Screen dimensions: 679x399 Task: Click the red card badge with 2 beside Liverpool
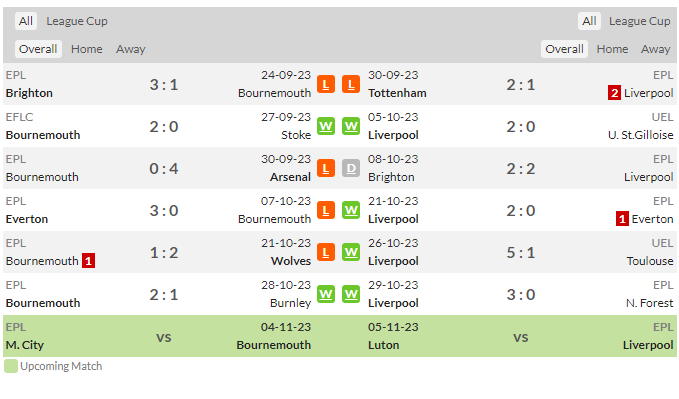pos(614,93)
